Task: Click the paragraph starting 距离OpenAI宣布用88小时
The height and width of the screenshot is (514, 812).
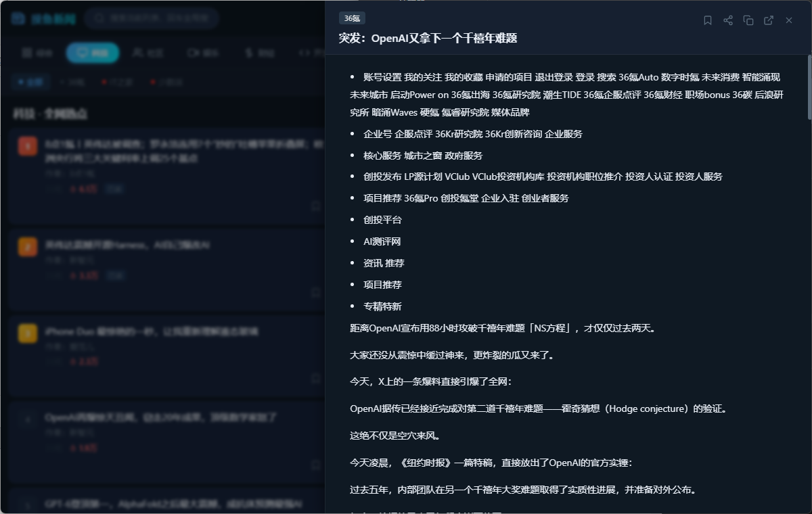Action: click(503, 328)
